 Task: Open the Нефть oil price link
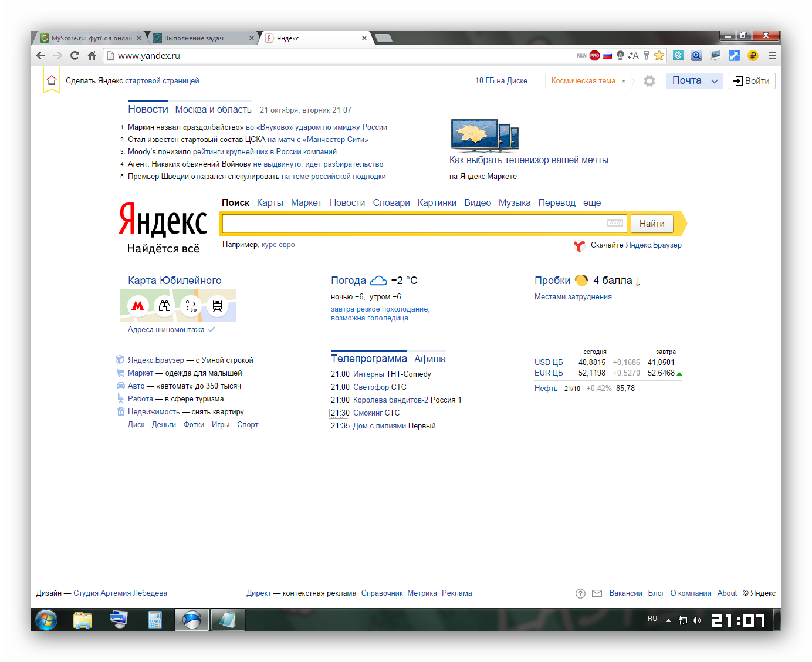tap(546, 388)
